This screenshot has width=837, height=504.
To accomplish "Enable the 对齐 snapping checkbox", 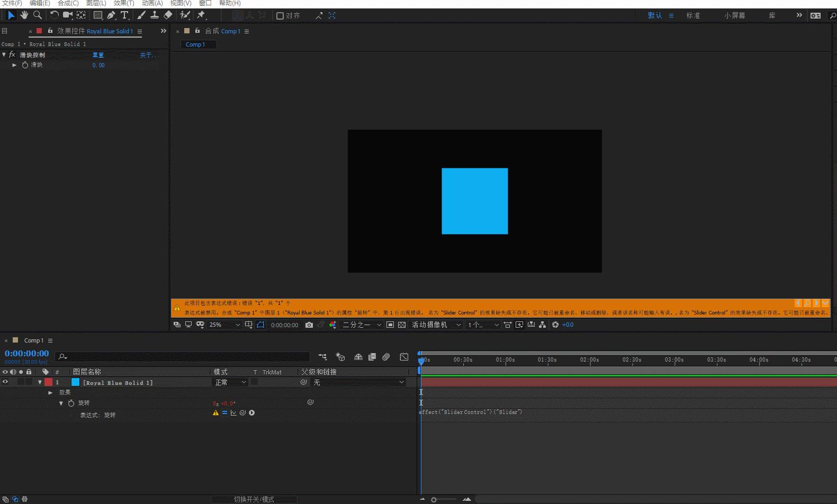I will [x=280, y=16].
